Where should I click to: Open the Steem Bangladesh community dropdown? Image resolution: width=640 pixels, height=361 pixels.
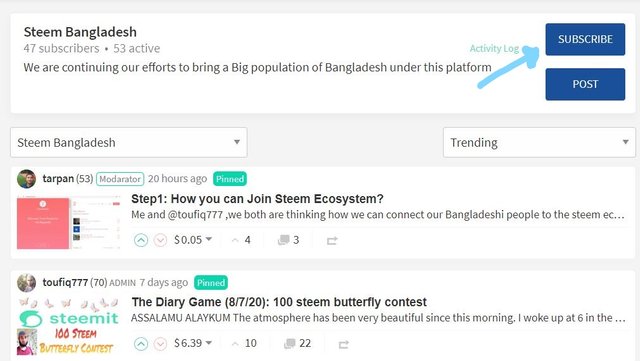pyautogui.click(x=129, y=142)
